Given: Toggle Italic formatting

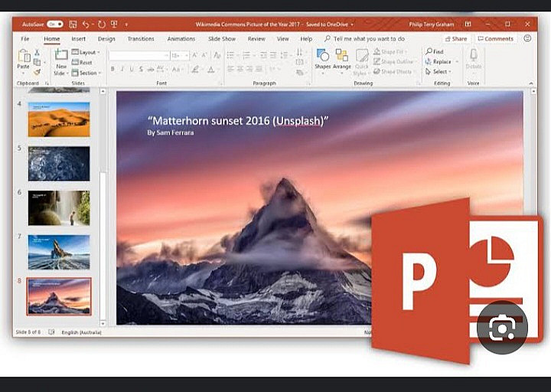Looking at the screenshot, I should 122,69.
